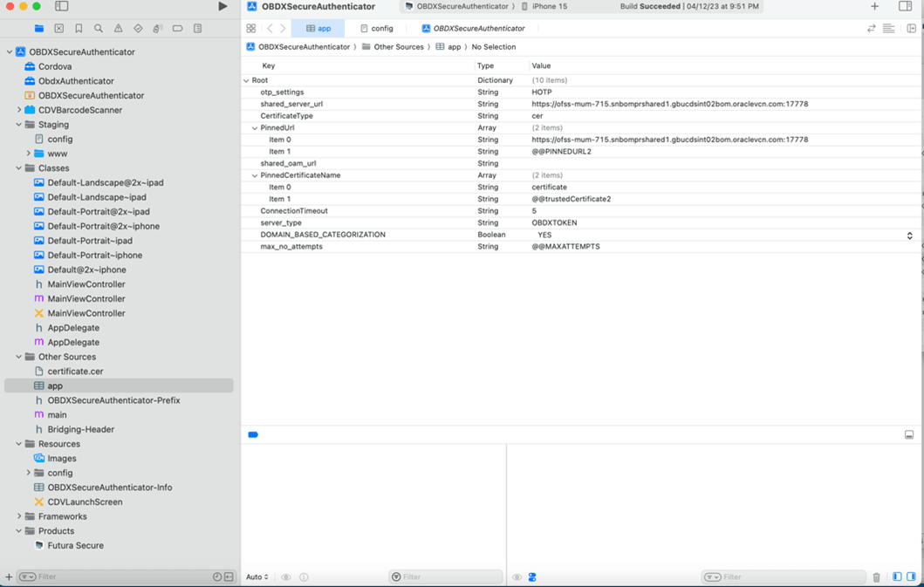This screenshot has width=924, height=587.
Task: Collapse the Root dictionary row
Action: click(246, 80)
